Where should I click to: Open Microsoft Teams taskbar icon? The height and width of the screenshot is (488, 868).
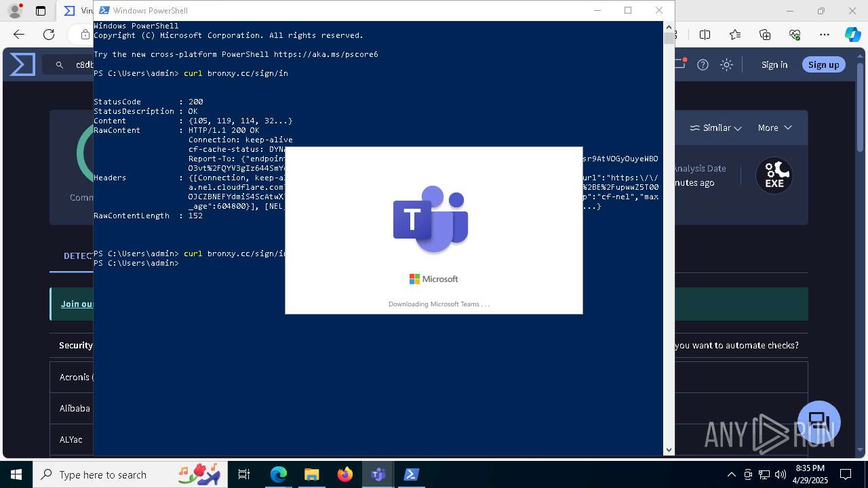(378, 474)
